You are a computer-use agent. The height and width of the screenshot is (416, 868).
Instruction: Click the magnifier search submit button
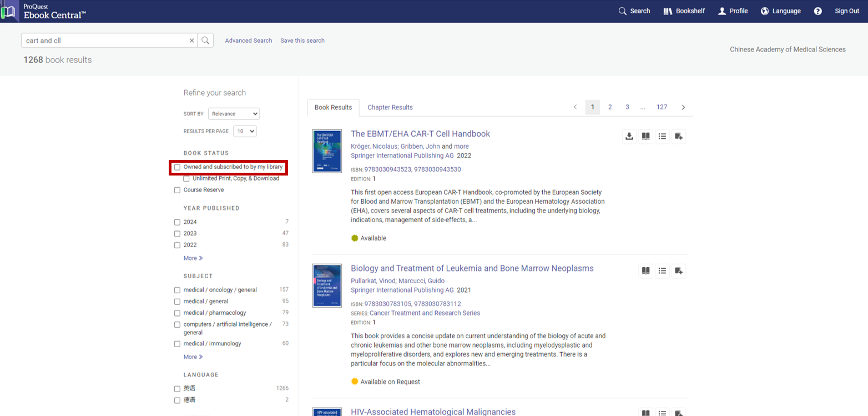click(205, 41)
